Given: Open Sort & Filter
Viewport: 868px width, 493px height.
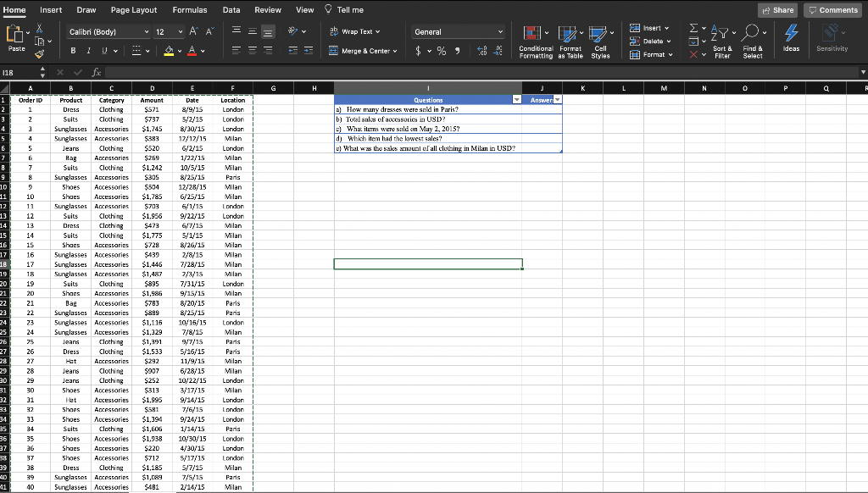Looking at the screenshot, I should tap(722, 42).
